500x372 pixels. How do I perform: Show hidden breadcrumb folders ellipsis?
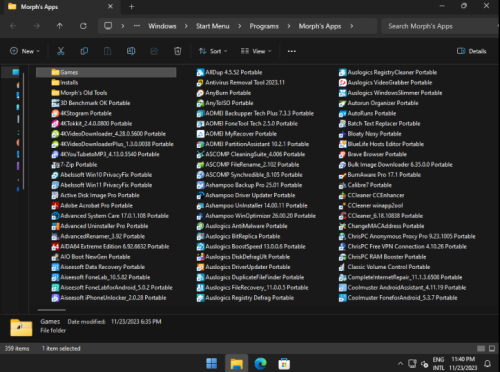click(x=137, y=26)
